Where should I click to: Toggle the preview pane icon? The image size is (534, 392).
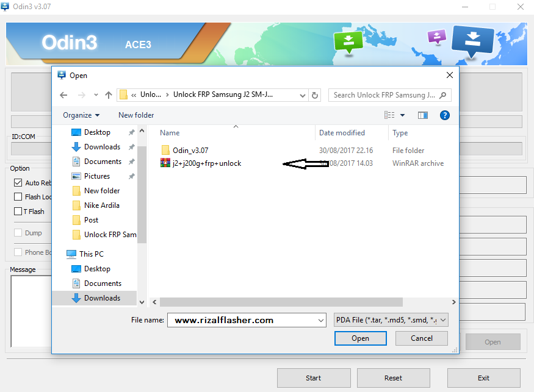pyautogui.click(x=423, y=115)
